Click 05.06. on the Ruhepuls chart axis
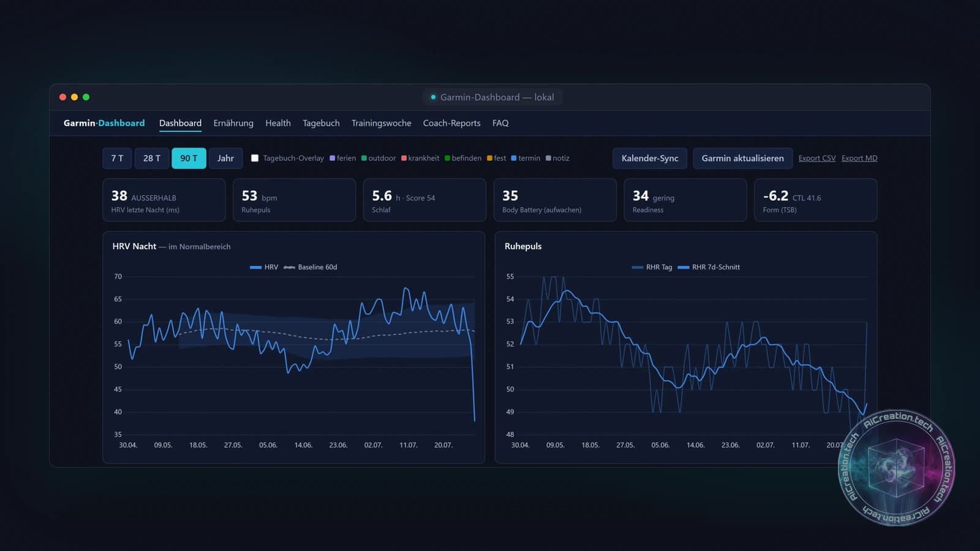980x551 pixels. click(x=660, y=445)
